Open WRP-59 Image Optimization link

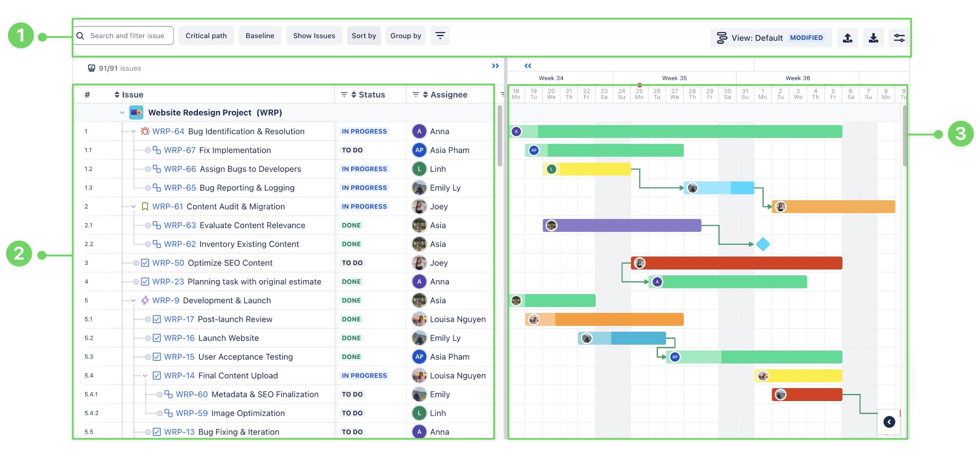[x=192, y=413]
